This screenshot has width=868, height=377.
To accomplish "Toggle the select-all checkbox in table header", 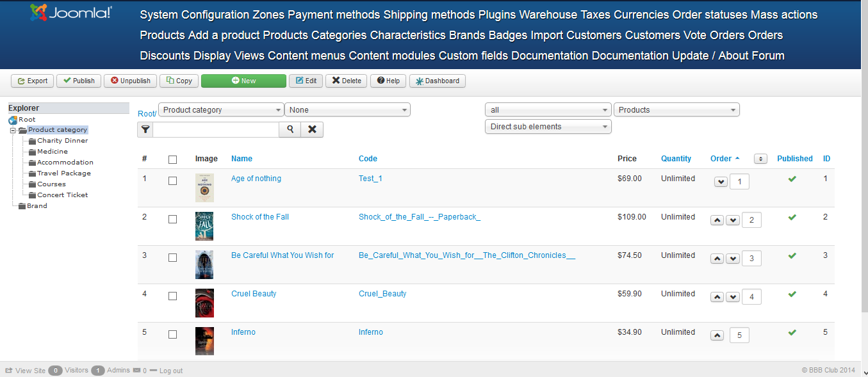I will [x=172, y=159].
